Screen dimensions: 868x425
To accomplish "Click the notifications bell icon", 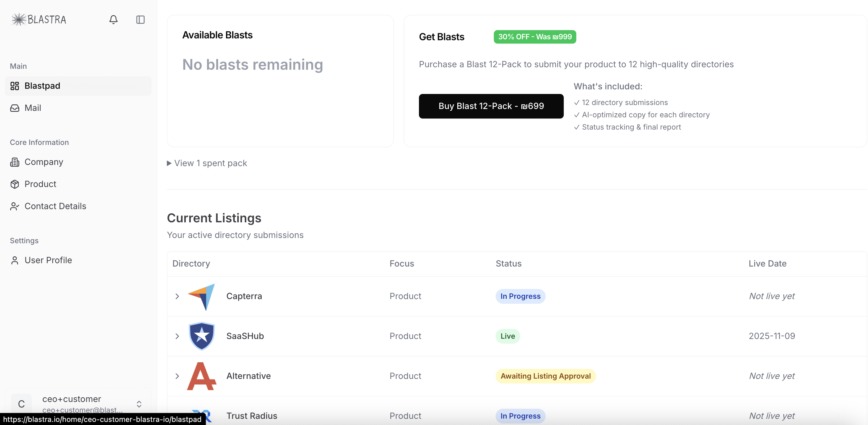I will 113,20.
